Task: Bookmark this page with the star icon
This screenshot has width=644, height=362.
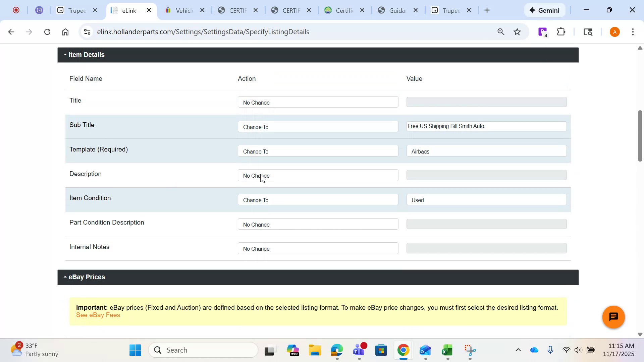Action: tap(517, 32)
